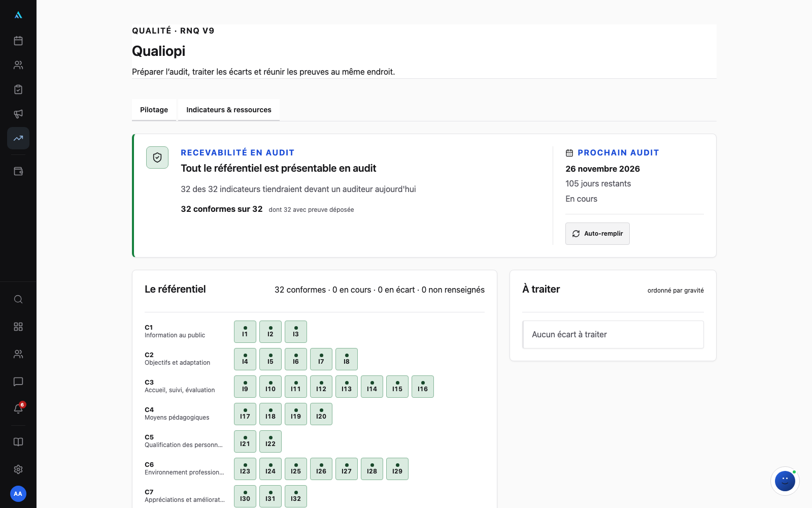The image size is (812, 508).
Task: Click the Aucun écart à traiter message
Action: pyautogui.click(x=613, y=334)
